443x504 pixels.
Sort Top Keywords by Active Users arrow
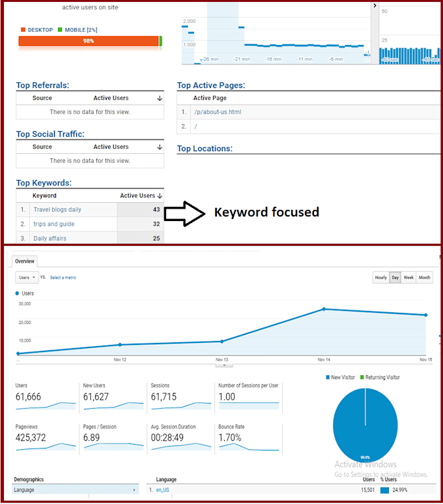click(160, 196)
